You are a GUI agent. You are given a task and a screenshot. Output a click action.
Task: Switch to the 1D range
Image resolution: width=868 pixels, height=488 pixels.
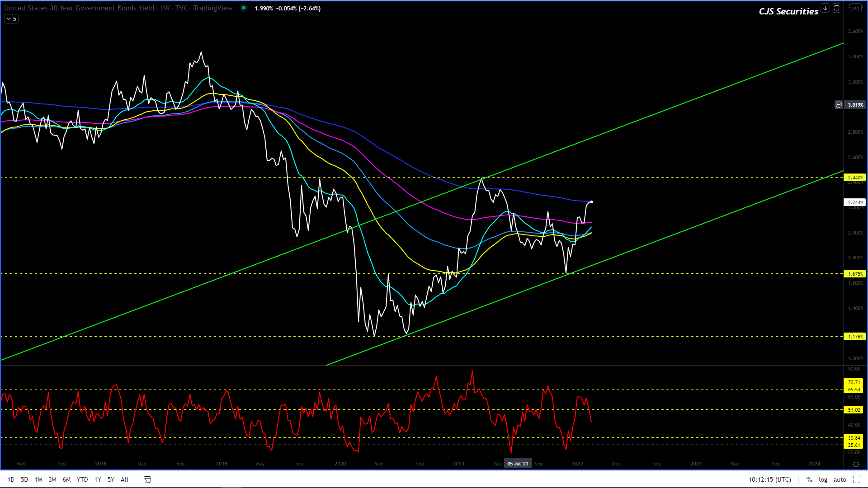[11, 479]
